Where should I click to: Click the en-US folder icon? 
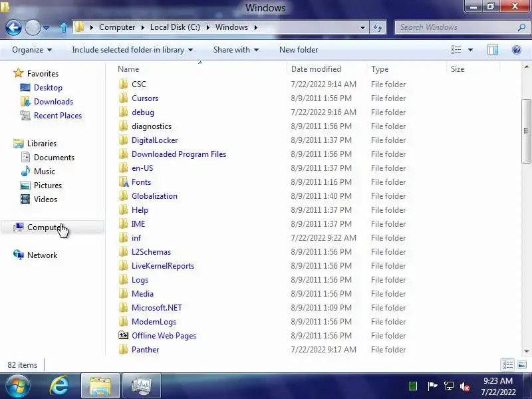(124, 168)
